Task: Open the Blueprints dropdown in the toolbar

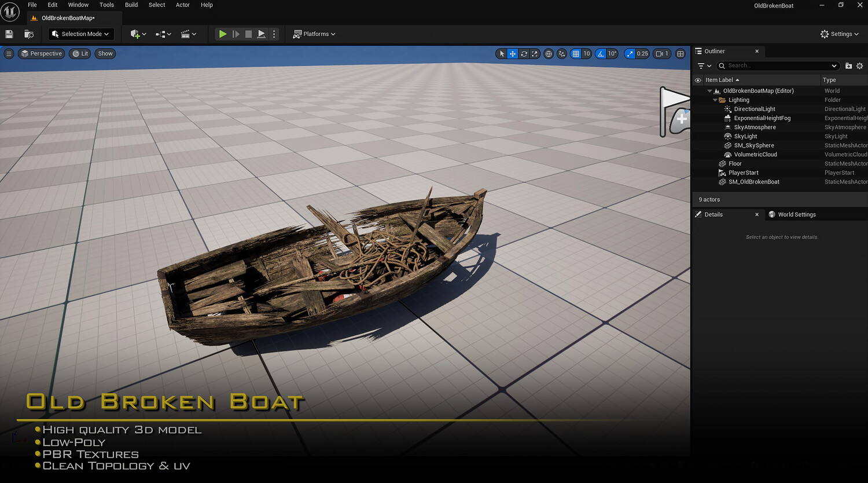Action: (164, 34)
